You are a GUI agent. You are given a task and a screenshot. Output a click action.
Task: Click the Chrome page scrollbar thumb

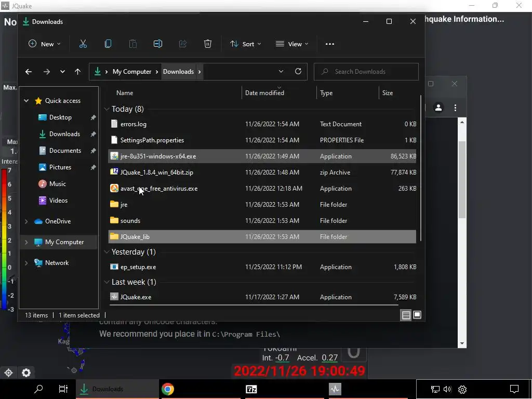tap(462, 180)
